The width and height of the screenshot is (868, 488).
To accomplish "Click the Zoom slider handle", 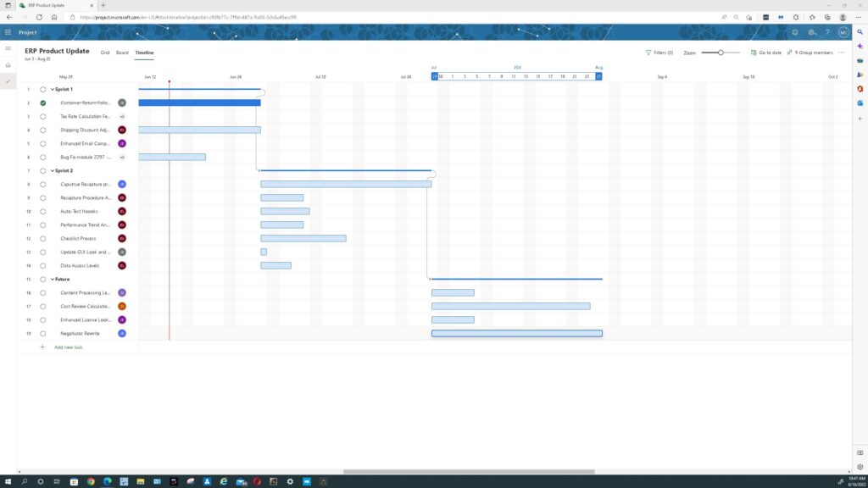I will (x=721, y=53).
